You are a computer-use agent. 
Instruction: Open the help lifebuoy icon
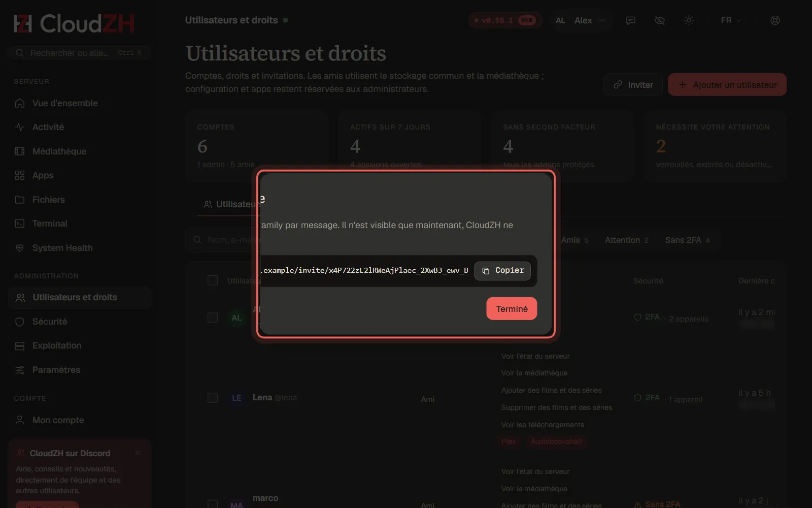[x=775, y=20]
